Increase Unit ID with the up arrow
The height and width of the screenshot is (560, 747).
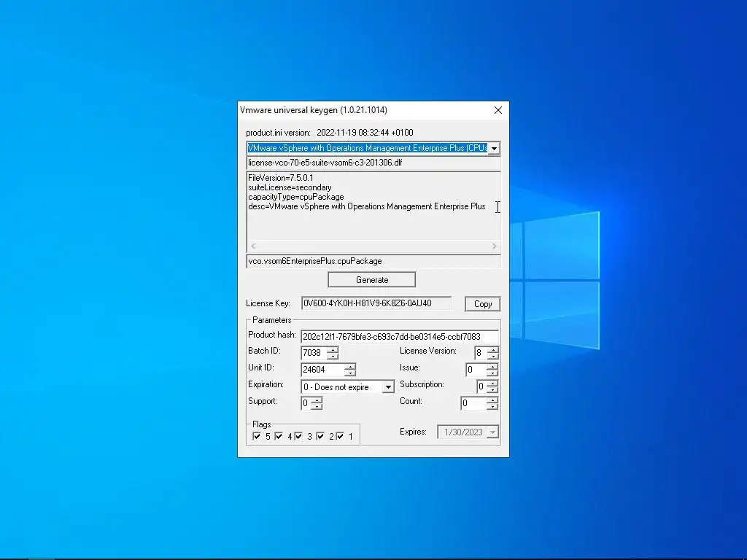click(350, 367)
